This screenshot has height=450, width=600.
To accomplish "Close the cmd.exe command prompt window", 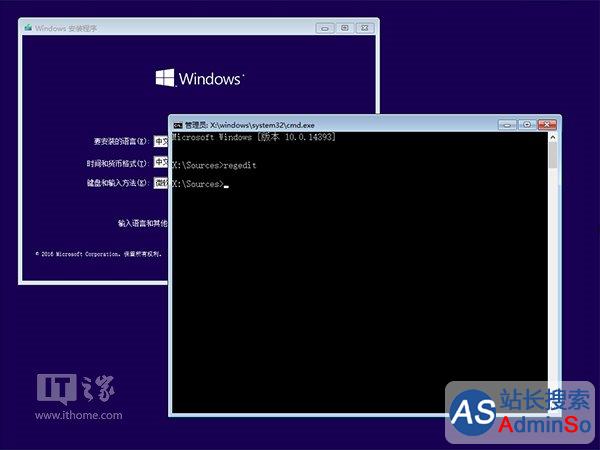I will tap(547, 125).
